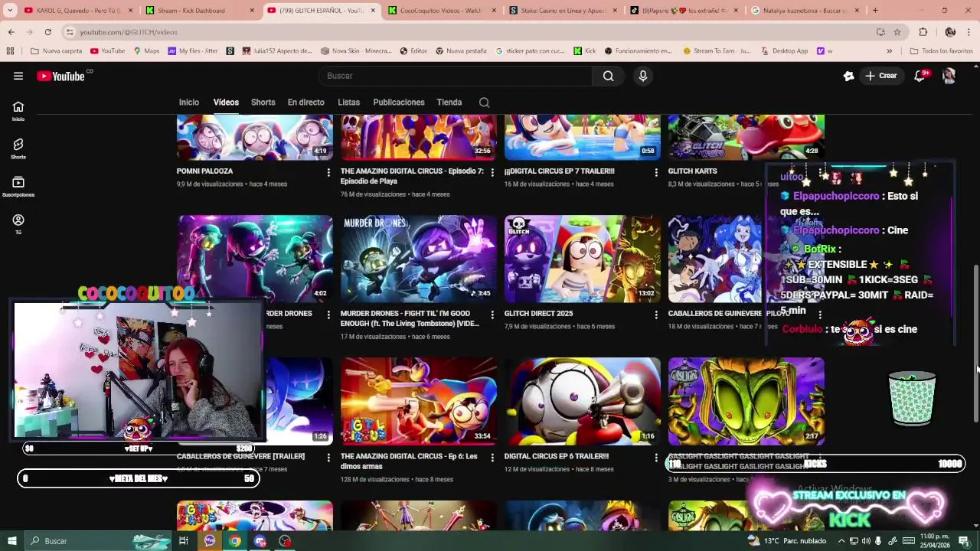980x551 pixels.
Task: Open the notifications bell
Action: [920, 76]
